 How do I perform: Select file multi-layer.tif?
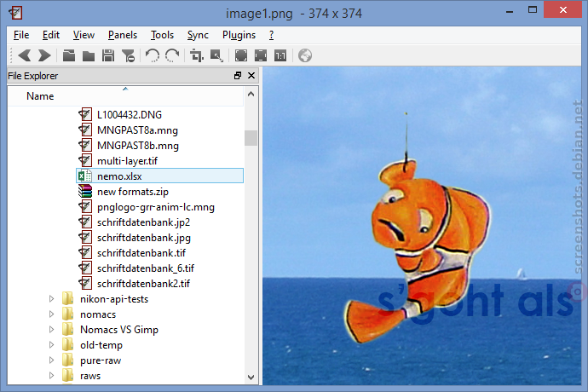tap(127, 160)
